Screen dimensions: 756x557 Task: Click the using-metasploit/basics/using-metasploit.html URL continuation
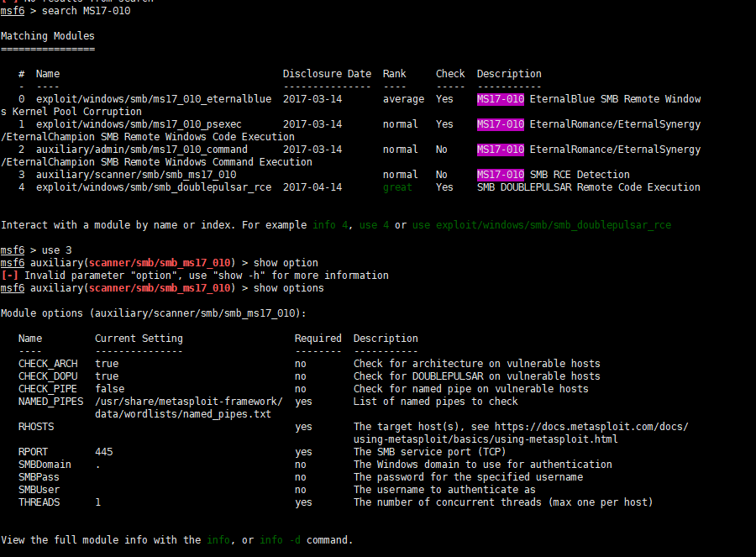point(486,439)
